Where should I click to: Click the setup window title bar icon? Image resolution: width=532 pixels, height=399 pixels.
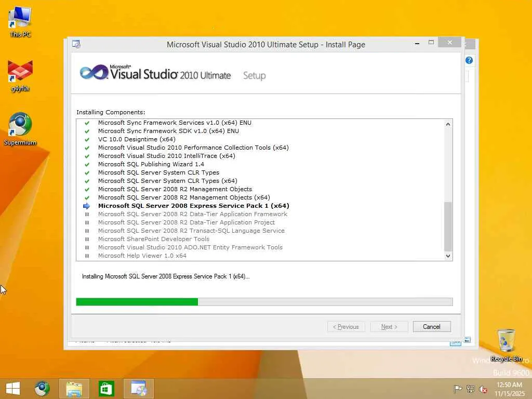pyautogui.click(x=76, y=44)
